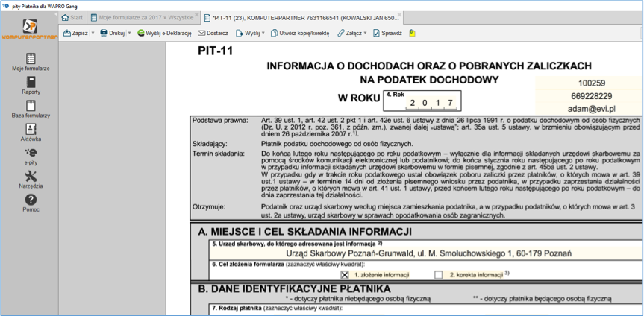Screen dimensions: 644x316
Task: Click the Sprawdź button
Action: click(387, 33)
